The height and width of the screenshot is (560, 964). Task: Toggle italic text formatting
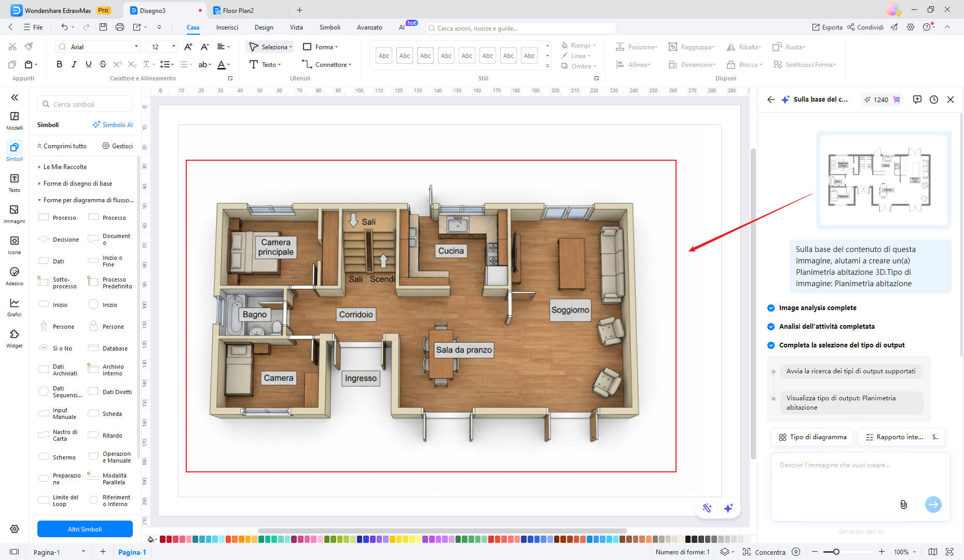coord(74,64)
